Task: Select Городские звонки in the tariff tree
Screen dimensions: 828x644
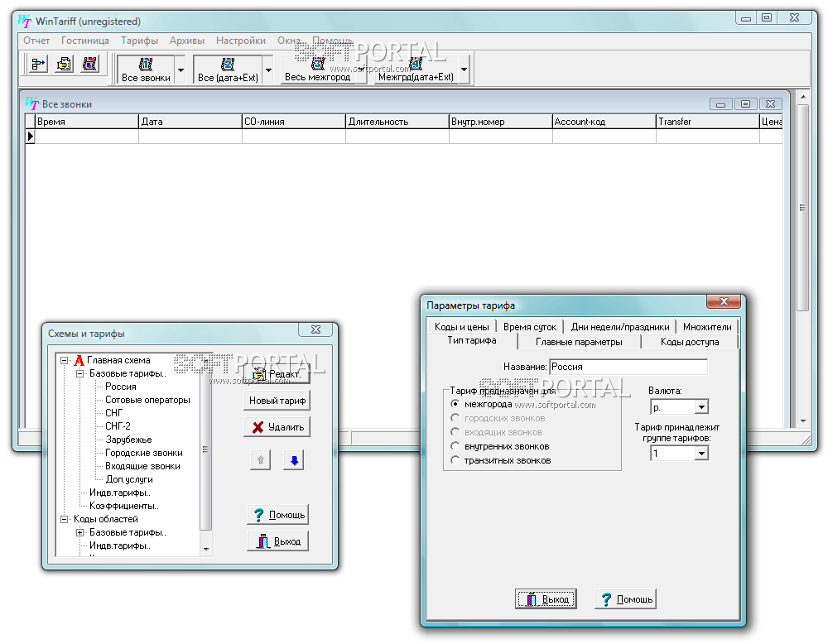Action: pyautogui.click(x=143, y=453)
